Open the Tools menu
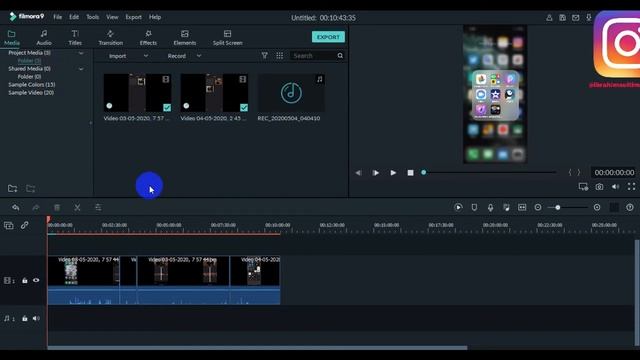The height and width of the screenshot is (360, 640). (x=93, y=17)
